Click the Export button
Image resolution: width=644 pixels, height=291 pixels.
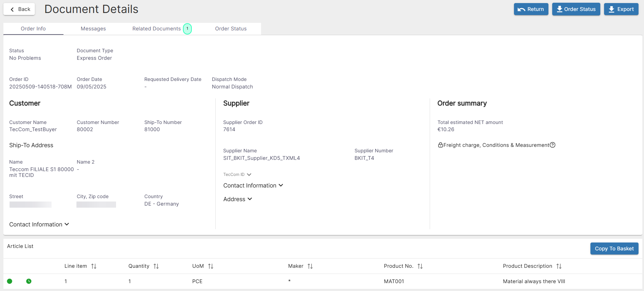(621, 9)
